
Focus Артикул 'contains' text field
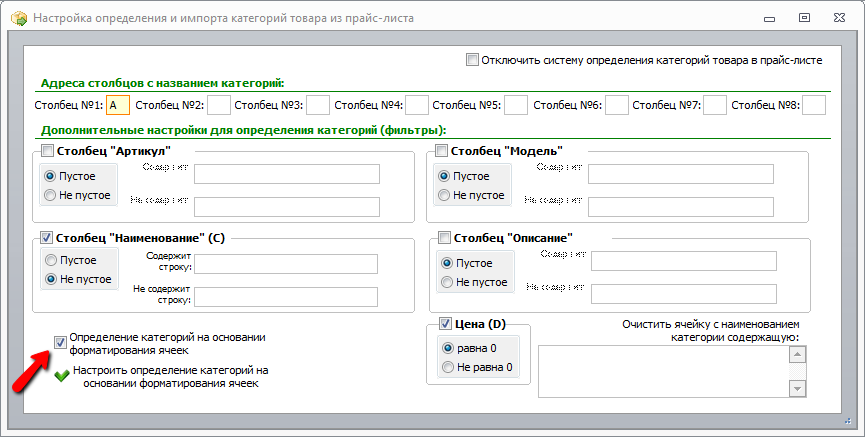287,174
